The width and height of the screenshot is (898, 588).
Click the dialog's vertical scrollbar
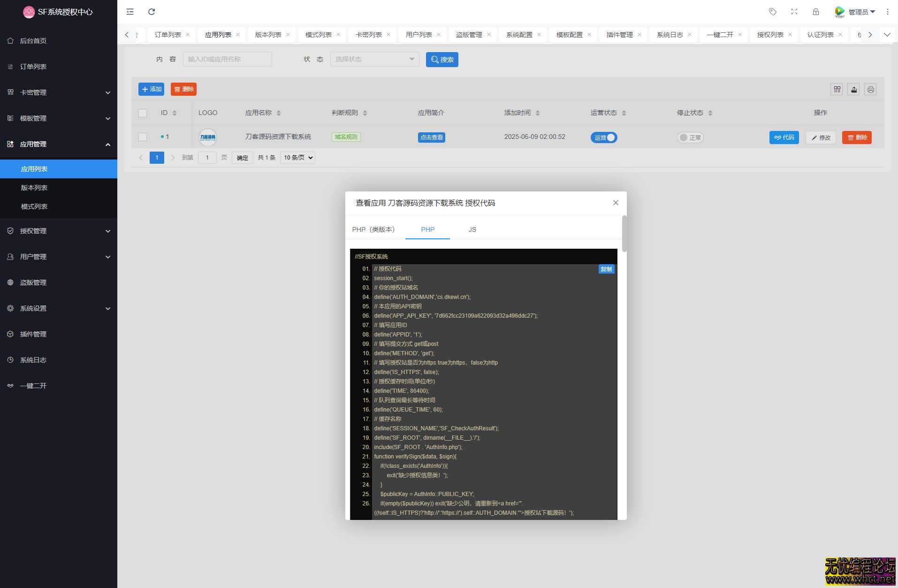coord(624,234)
